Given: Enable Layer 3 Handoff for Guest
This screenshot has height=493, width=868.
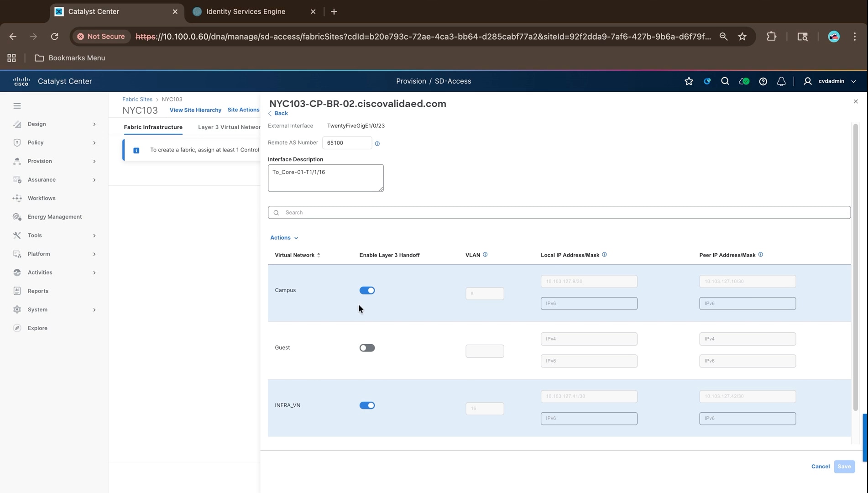Looking at the screenshot, I should (x=367, y=348).
